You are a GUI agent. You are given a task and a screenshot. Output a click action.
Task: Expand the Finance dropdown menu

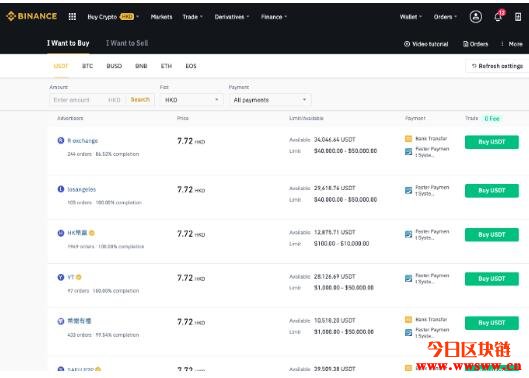(x=274, y=17)
